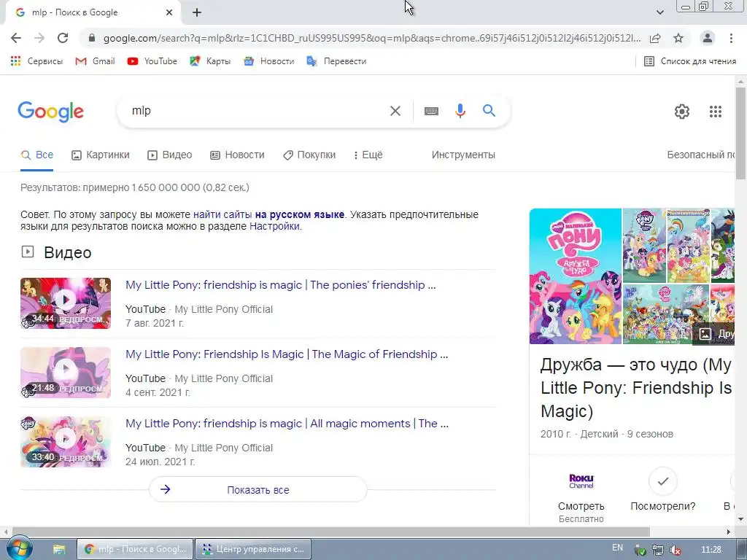Switch to Видео results tab
747x560 pixels.
pos(169,155)
